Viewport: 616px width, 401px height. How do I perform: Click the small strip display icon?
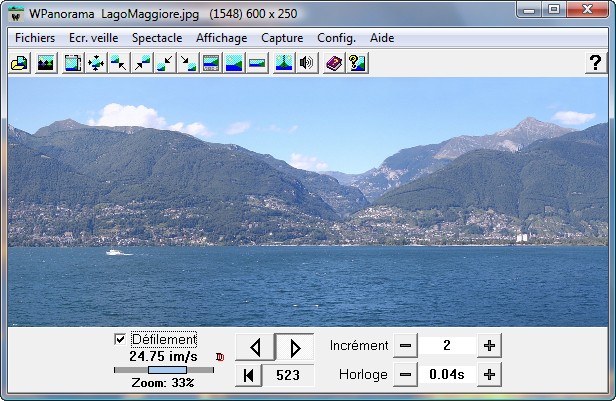pos(257,63)
